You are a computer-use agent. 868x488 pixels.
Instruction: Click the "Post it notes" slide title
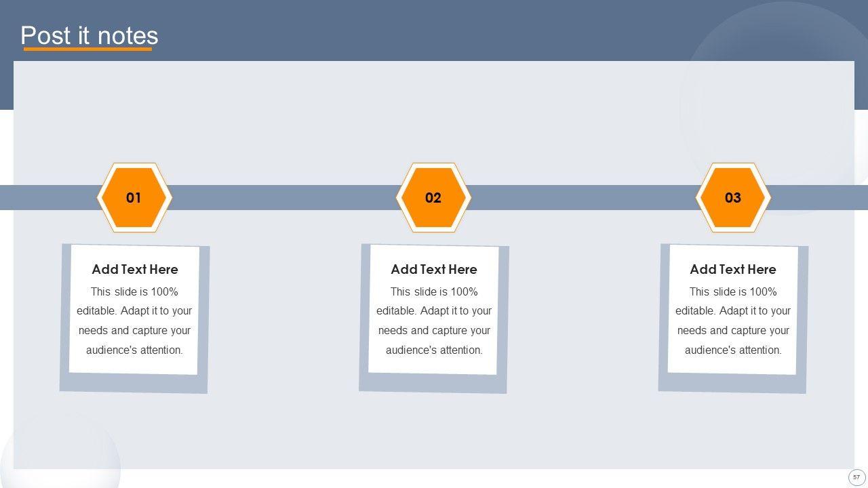89,35
